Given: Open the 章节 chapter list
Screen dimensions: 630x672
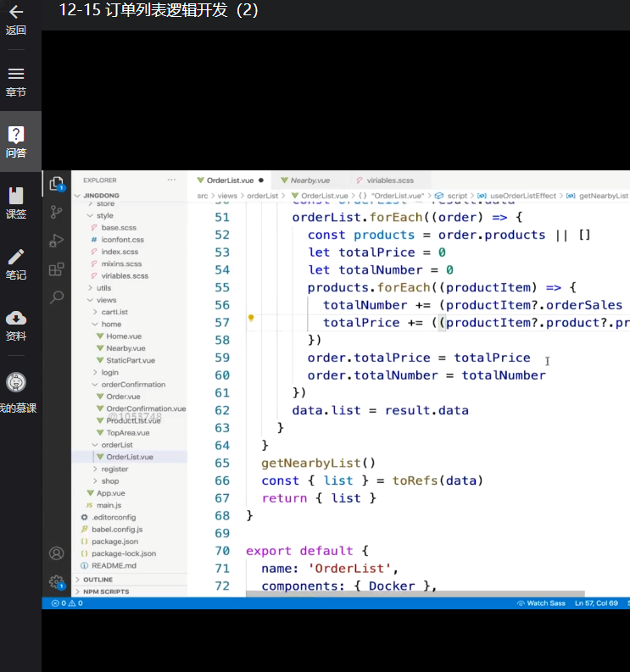Looking at the screenshot, I should [x=15, y=81].
